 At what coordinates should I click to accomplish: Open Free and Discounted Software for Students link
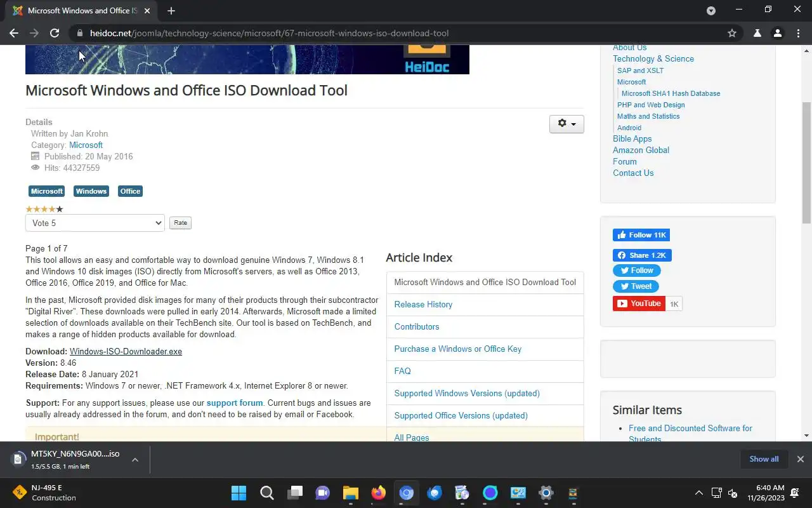pos(690,433)
